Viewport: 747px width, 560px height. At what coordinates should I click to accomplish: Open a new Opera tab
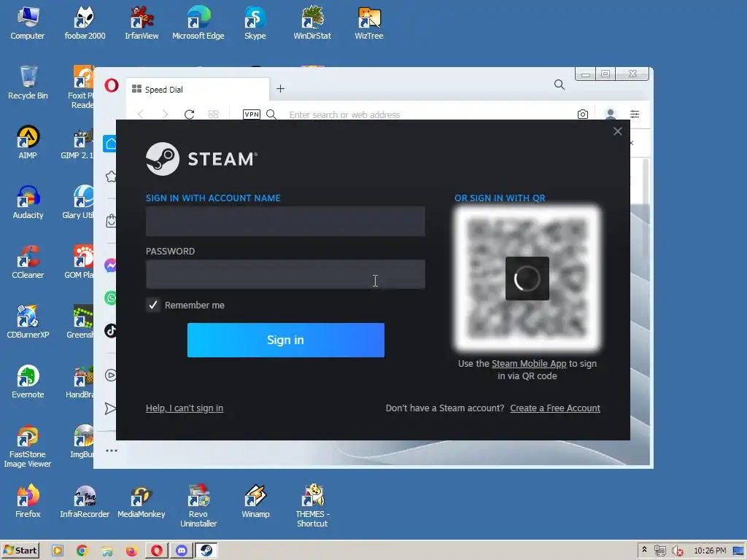[281, 88]
